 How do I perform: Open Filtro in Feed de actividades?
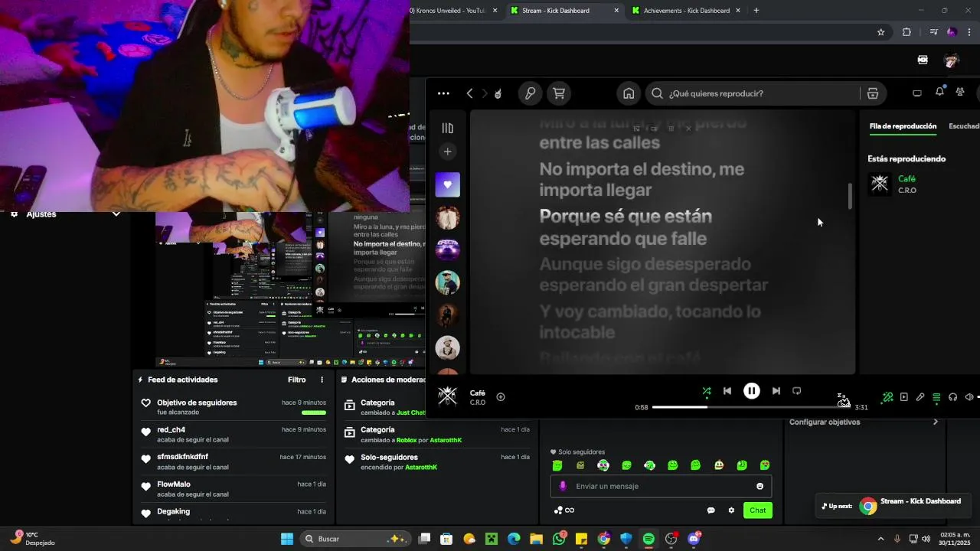(297, 380)
